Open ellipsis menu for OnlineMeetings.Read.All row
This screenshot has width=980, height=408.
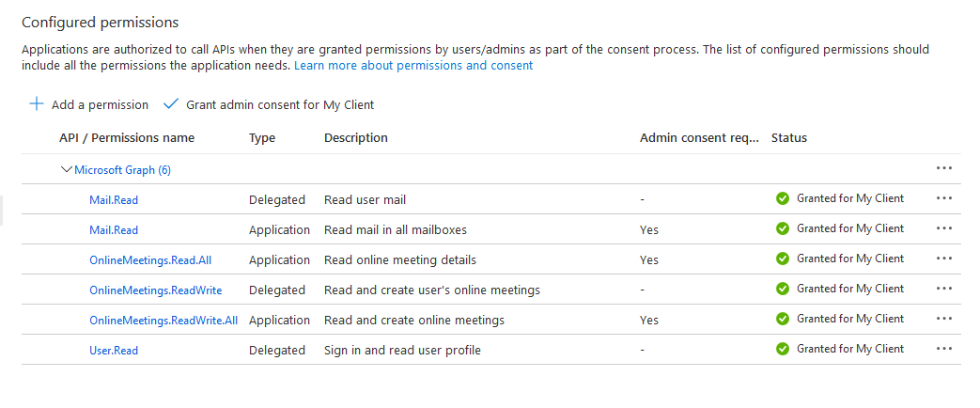944,259
